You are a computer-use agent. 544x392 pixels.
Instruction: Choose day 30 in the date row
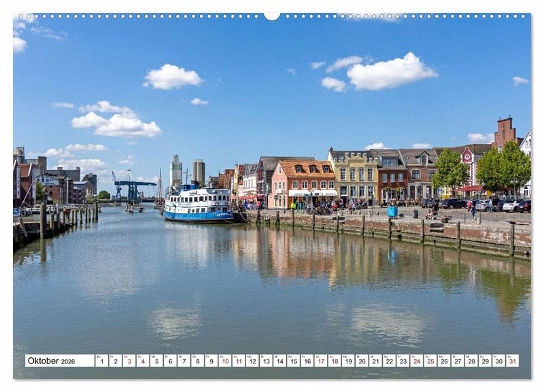(x=499, y=361)
